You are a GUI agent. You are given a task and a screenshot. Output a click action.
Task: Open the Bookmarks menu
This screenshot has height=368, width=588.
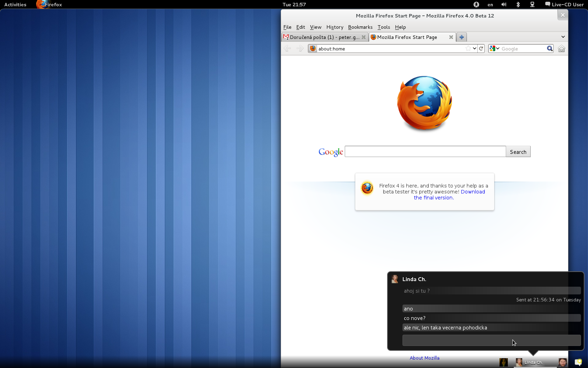coord(360,27)
